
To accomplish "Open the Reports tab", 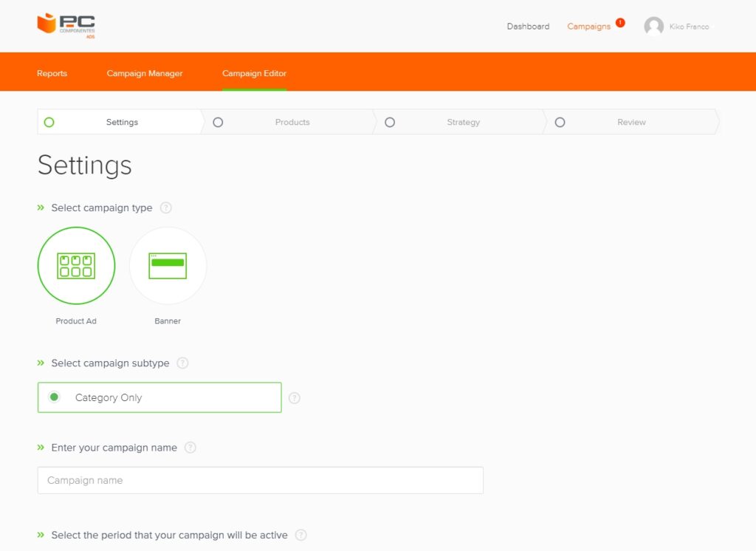I will pyautogui.click(x=52, y=73).
